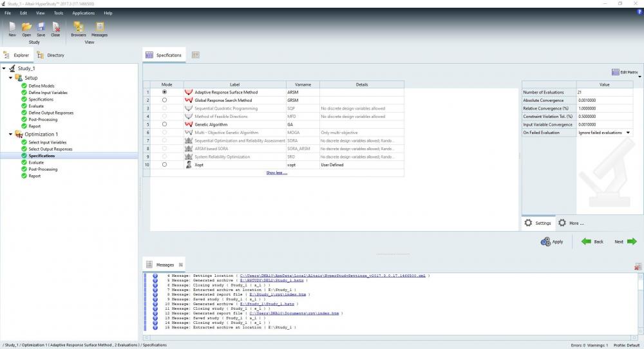644x349 pixels.
Task: Edit the Number of Evaluations value field
Action: pyautogui.click(x=604, y=92)
